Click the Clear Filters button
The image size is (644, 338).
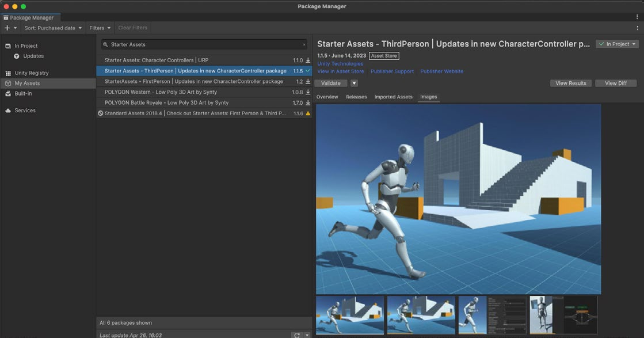(x=133, y=28)
